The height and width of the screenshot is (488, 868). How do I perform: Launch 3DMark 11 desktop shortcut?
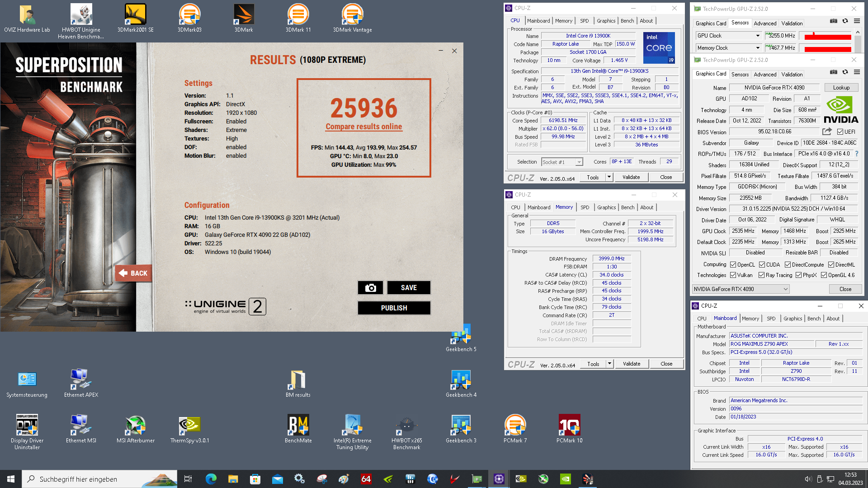pos(298,19)
